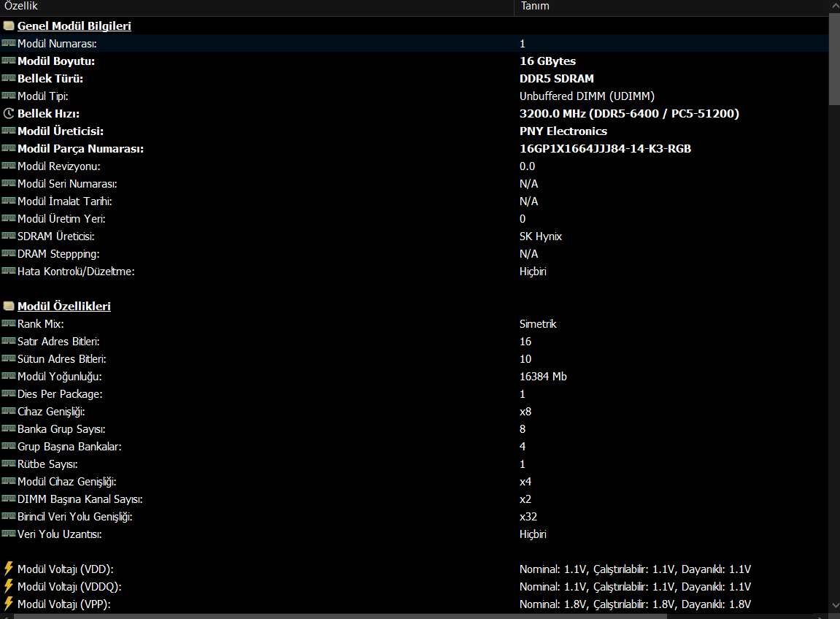Click the horizontal scrollbar thumb at the bottom
Viewport: 840px width, 619px height.
[x=340, y=616]
